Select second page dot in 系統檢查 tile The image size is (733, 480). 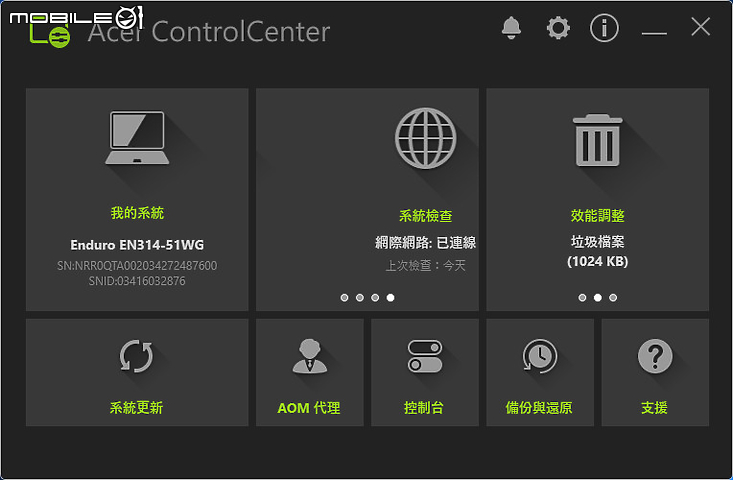(x=359, y=298)
